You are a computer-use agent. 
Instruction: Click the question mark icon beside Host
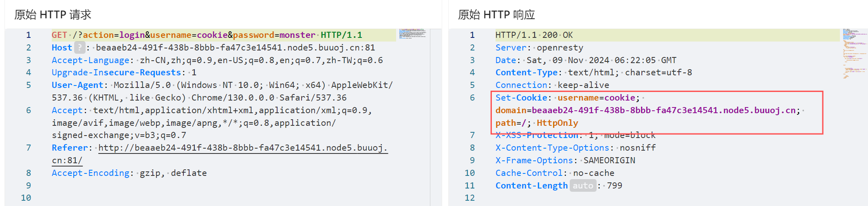pos(80,48)
